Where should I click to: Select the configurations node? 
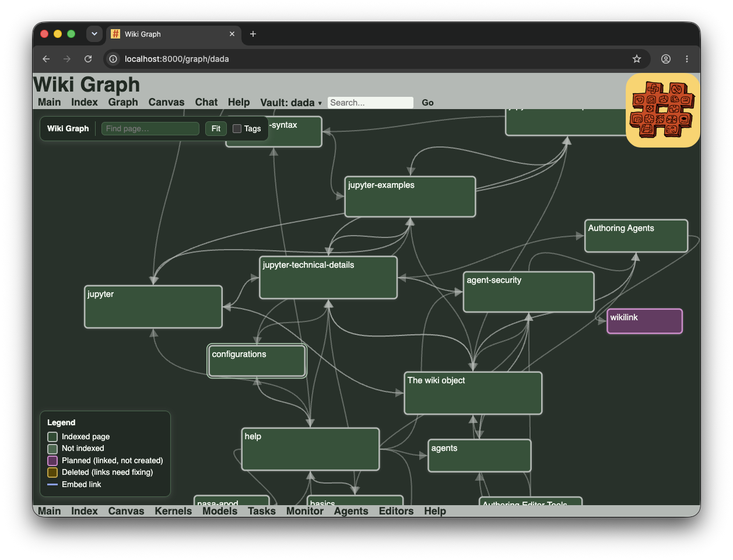pyautogui.click(x=257, y=361)
